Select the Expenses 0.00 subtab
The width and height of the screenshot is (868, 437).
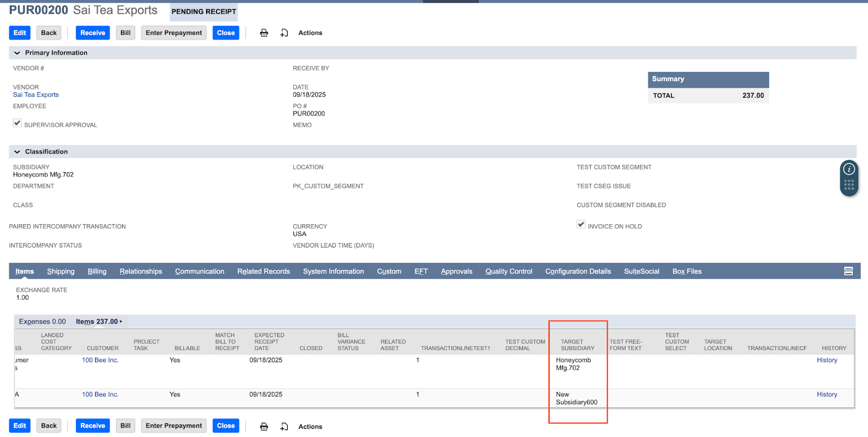[42, 322]
